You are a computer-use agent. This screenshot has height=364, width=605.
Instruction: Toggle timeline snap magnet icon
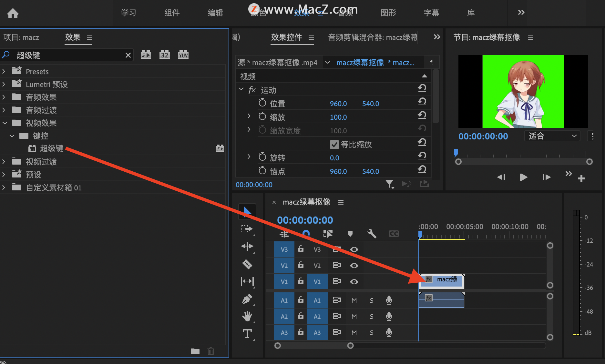[306, 234]
